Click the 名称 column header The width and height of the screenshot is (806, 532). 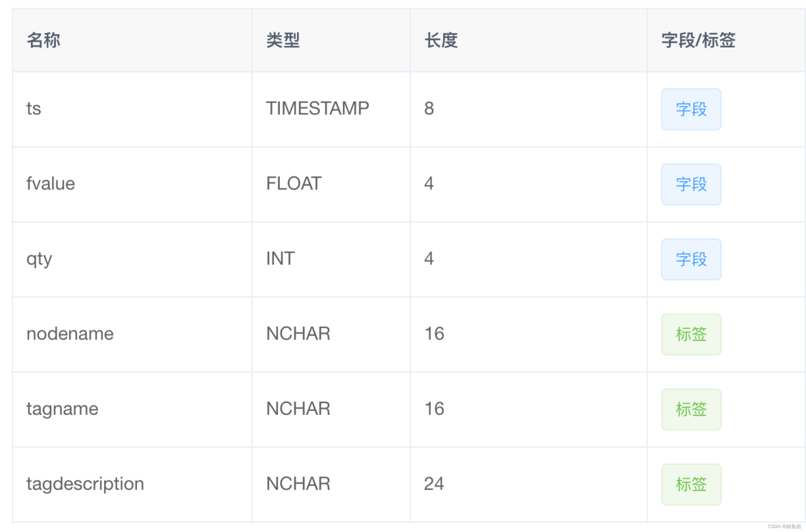[43, 40]
